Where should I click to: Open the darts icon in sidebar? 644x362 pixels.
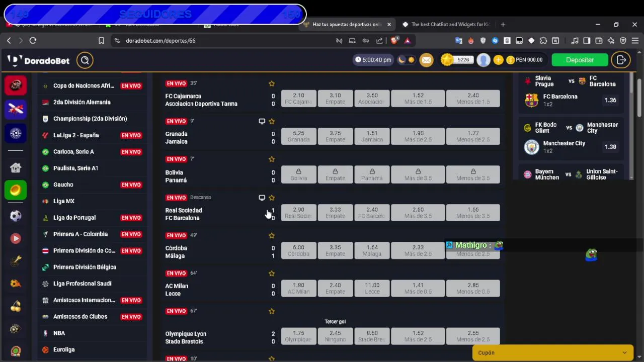pos(16,261)
